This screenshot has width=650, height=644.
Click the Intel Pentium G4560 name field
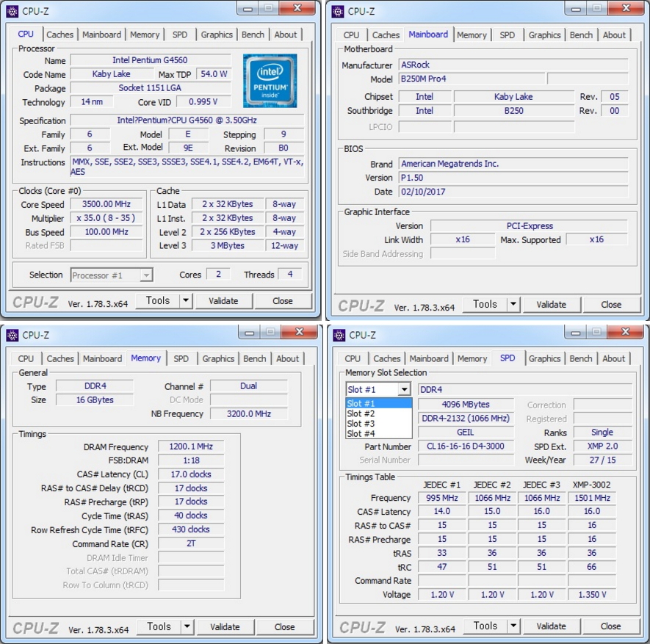coord(150,60)
